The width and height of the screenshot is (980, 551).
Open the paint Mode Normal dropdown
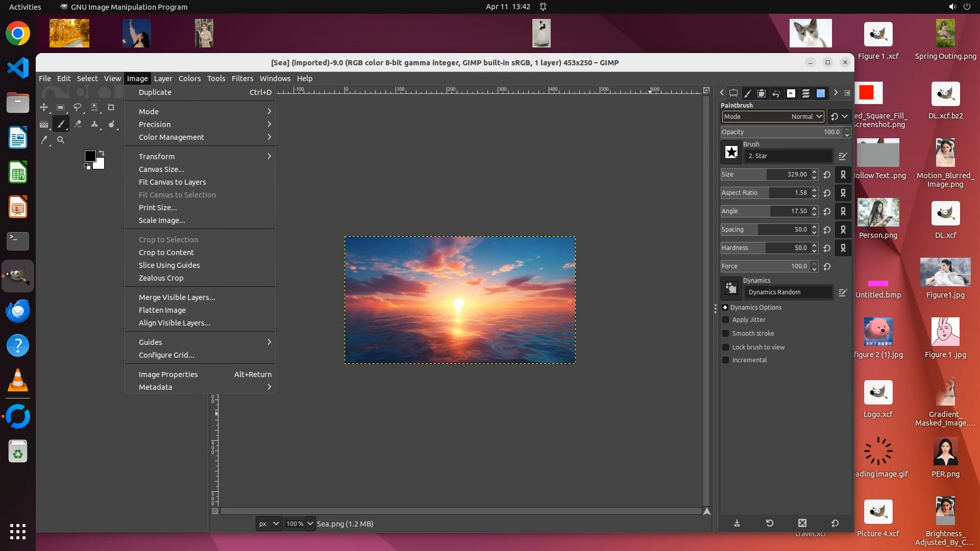[773, 117]
